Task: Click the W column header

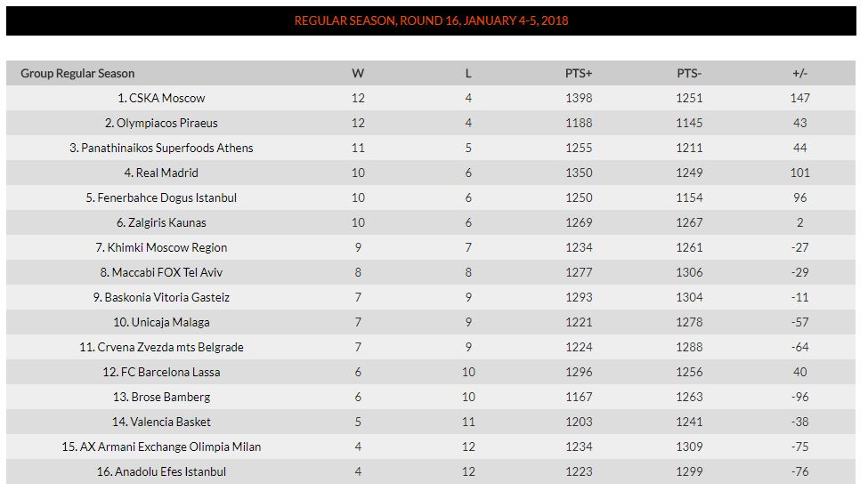Action: tap(358, 73)
